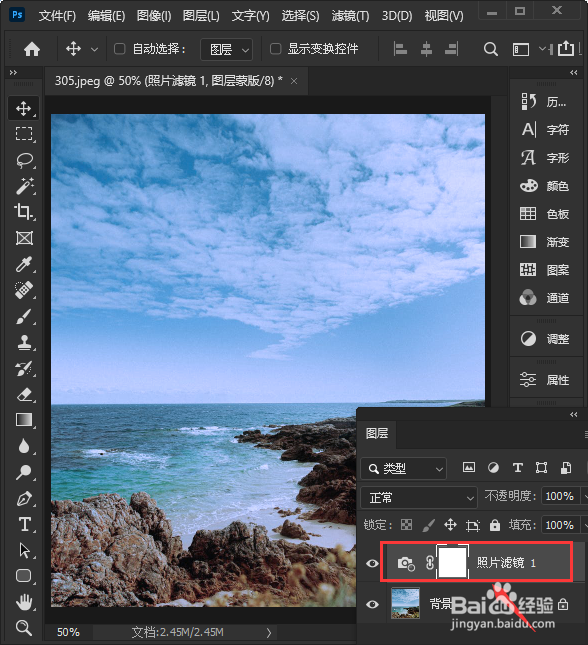
Task: Select the Blur tool
Action: pos(24,446)
